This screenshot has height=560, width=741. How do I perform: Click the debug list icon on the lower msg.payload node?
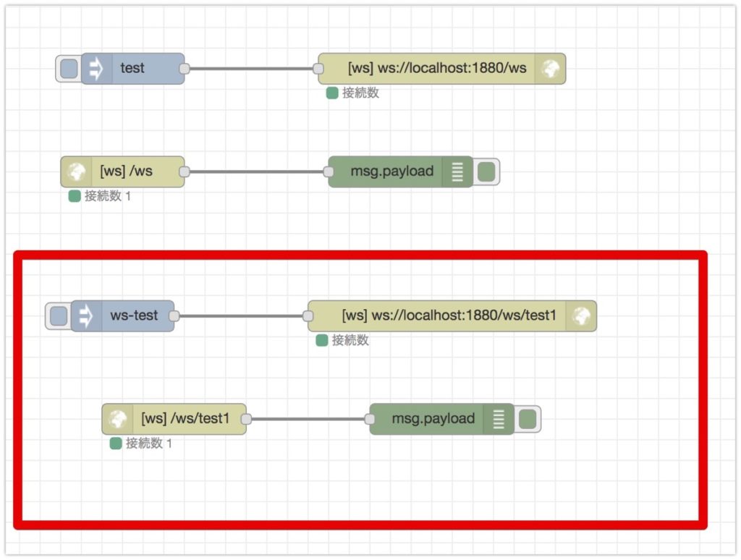pos(499,419)
